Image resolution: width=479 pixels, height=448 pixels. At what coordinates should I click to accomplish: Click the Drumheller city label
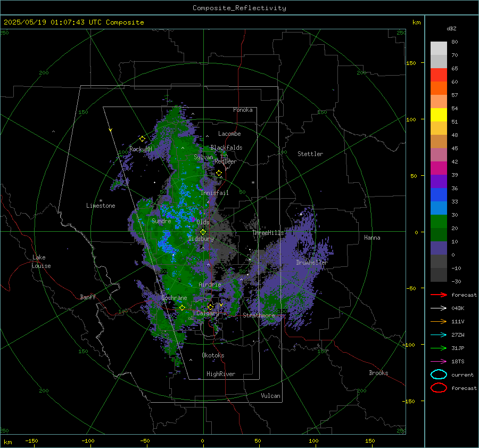[x=312, y=263]
